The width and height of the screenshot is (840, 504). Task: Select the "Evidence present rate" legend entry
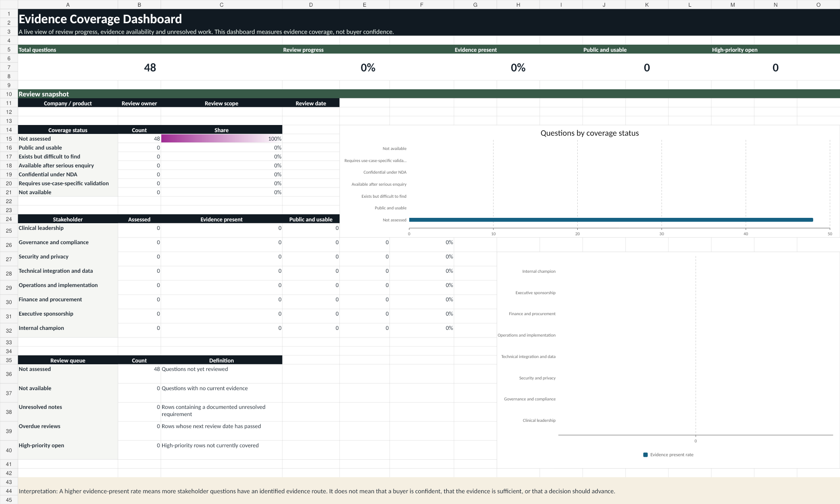click(668, 455)
